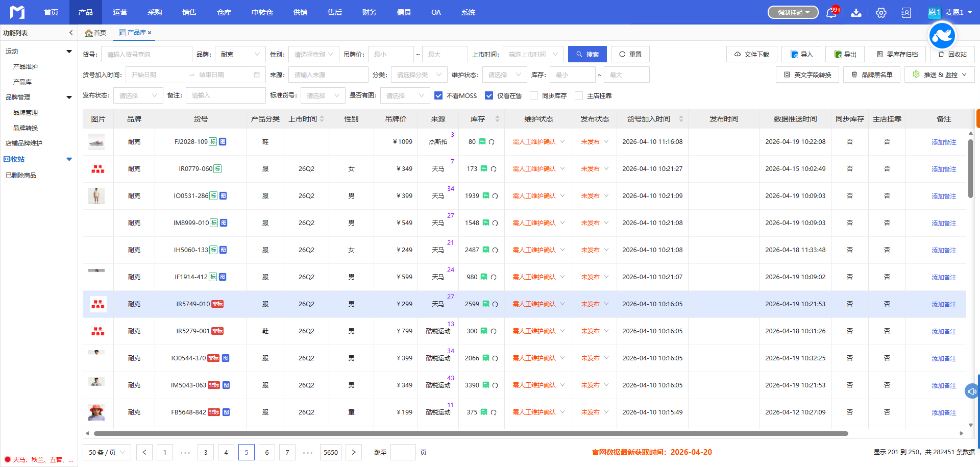Collapse the 功能列表 sidebar with the arrow
This screenshot has width=980, height=467.
71,33
